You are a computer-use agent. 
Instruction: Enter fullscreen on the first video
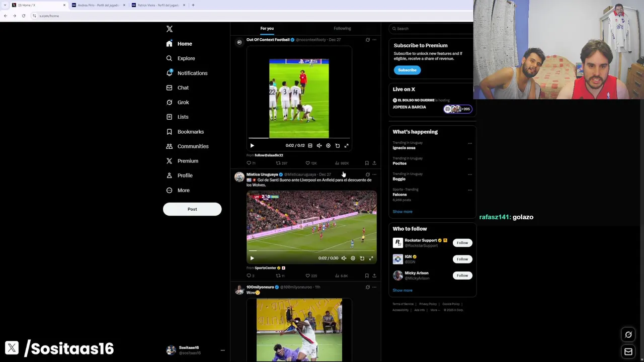pyautogui.click(x=346, y=146)
